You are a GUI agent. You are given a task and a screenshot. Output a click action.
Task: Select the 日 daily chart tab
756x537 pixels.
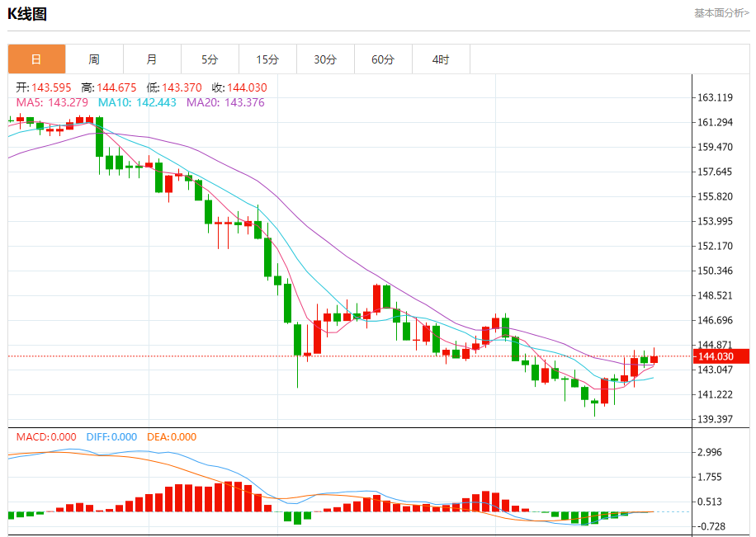point(36,59)
